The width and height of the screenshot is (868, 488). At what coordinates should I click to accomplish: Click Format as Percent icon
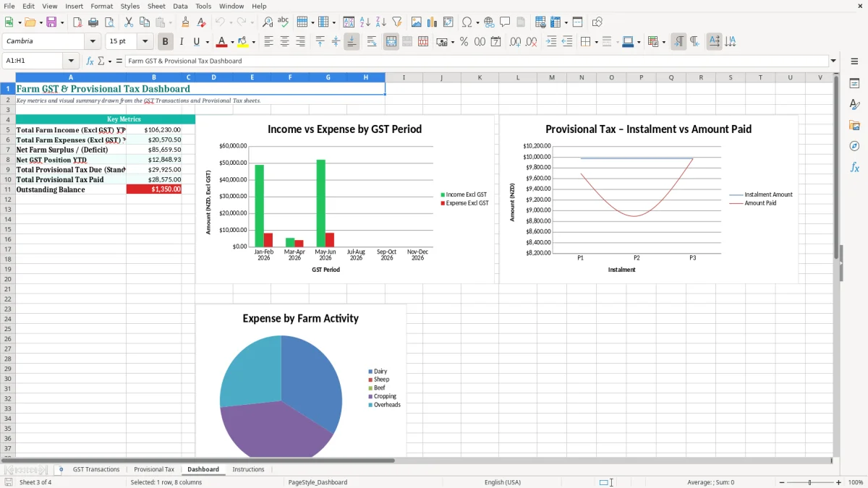[464, 42]
